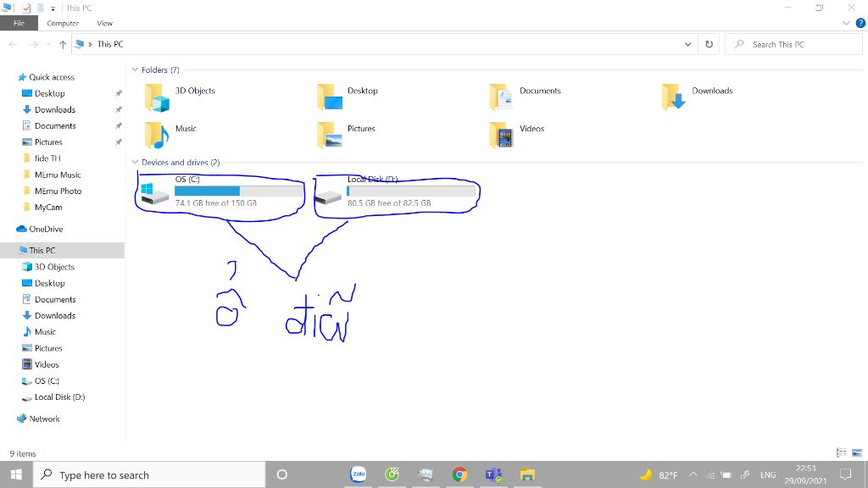The image size is (868, 488).
Task: Open the Videos folder in Folders group
Action: (x=502, y=135)
